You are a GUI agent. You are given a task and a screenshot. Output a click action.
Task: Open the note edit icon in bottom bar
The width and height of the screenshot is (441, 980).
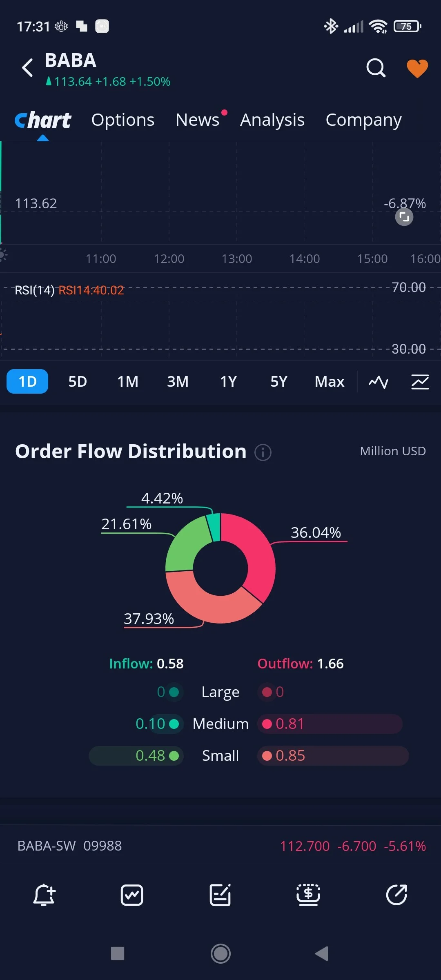coord(220,895)
